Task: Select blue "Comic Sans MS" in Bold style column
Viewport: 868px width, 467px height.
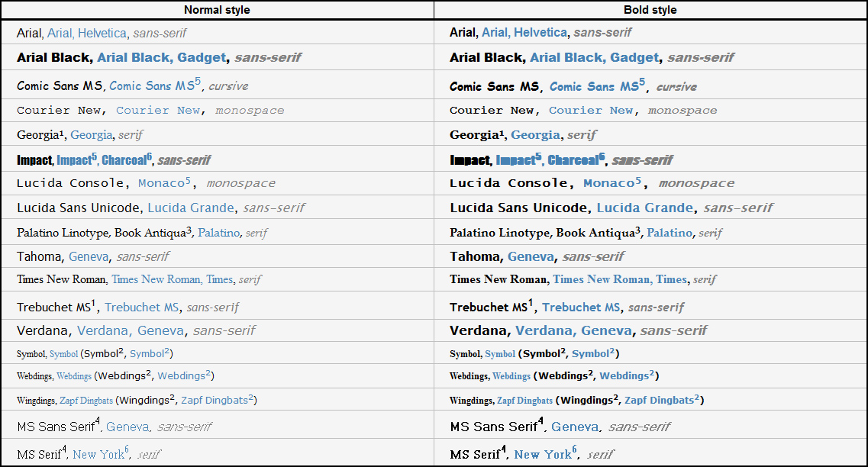Action: point(594,87)
